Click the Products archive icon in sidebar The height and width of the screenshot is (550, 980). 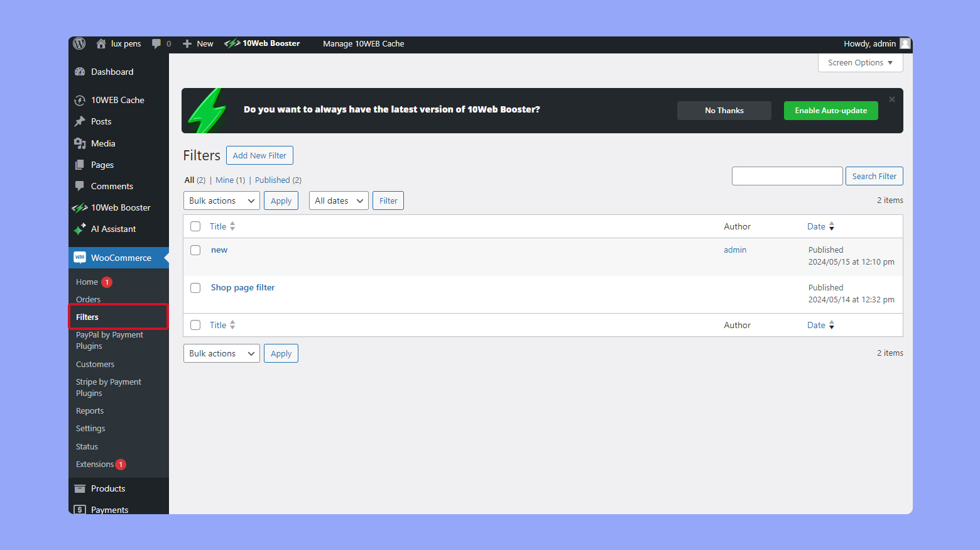coord(80,488)
